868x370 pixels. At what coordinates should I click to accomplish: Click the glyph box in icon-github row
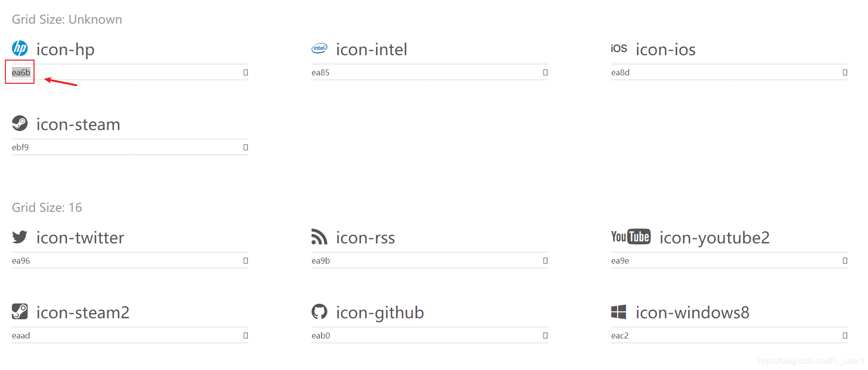(x=545, y=336)
